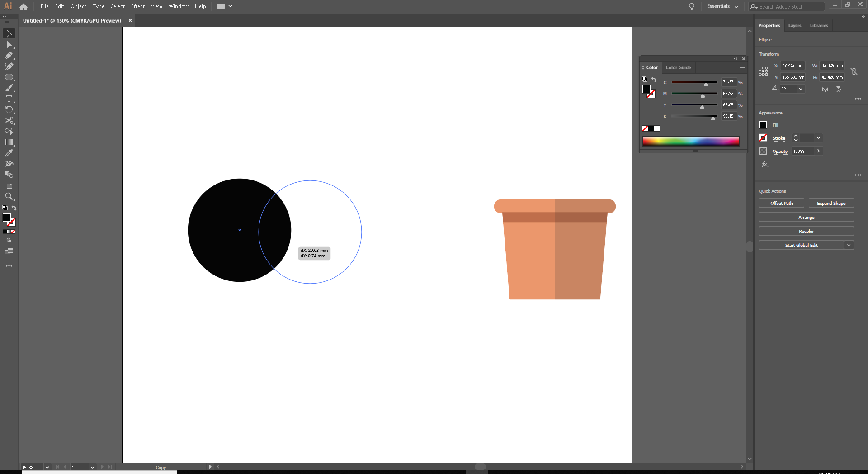Open the stroke weight dropdown
The width and height of the screenshot is (868, 474).
point(818,138)
